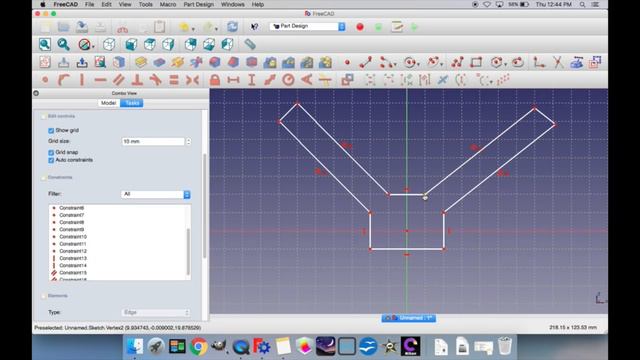The image size is (640, 360).
Task: Uncheck the Grid snap checkbox
Action: click(51, 153)
